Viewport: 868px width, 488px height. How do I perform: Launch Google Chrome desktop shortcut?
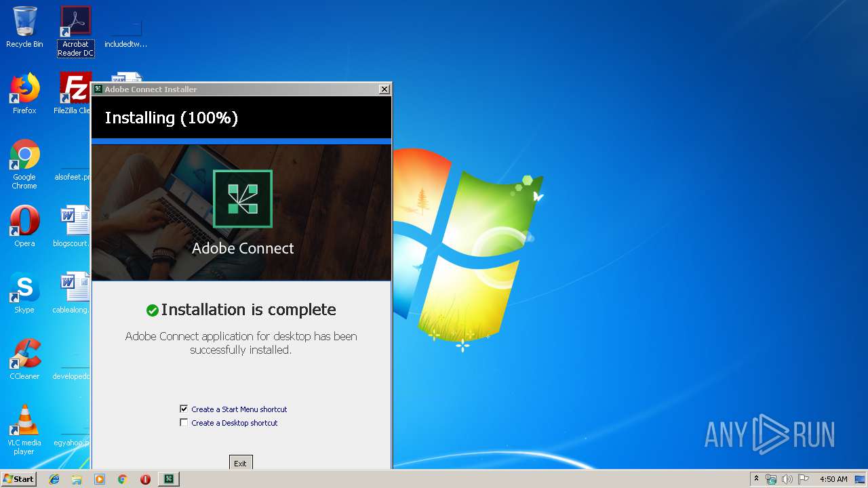(24, 165)
